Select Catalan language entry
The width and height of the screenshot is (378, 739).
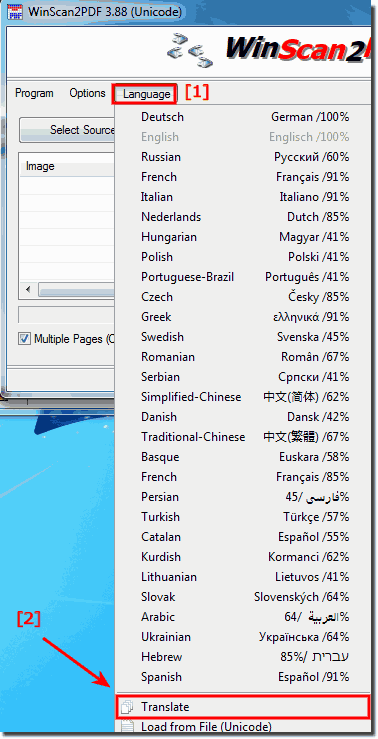click(242, 537)
